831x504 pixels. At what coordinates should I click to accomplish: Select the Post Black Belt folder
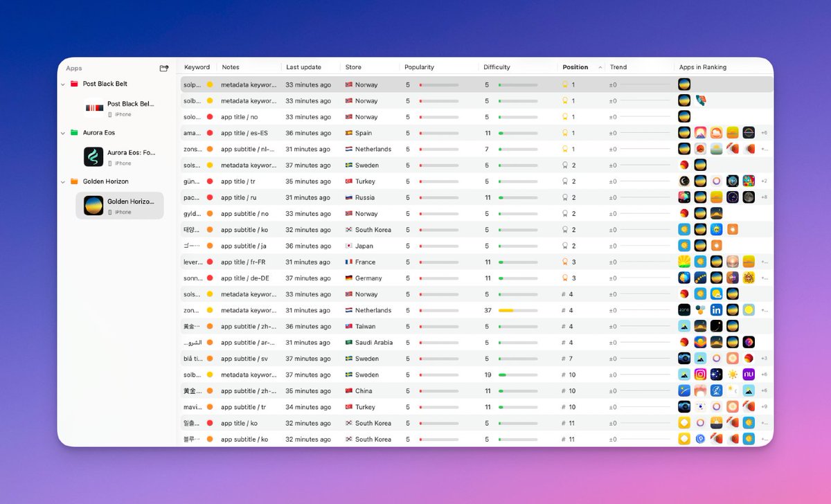tap(105, 84)
